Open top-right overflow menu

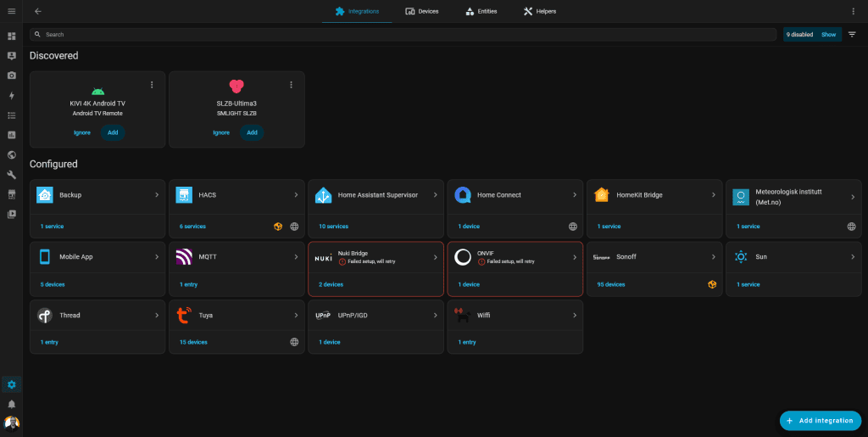(x=854, y=11)
